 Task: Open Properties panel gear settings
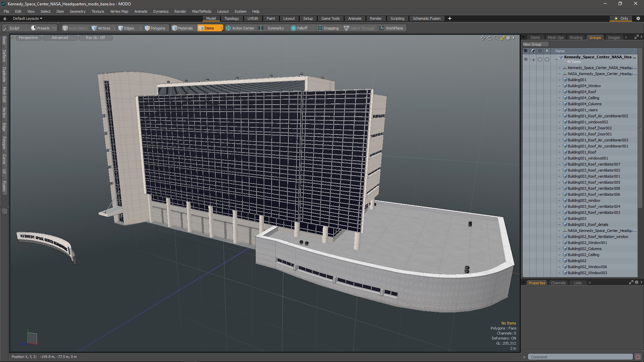click(x=636, y=283)
